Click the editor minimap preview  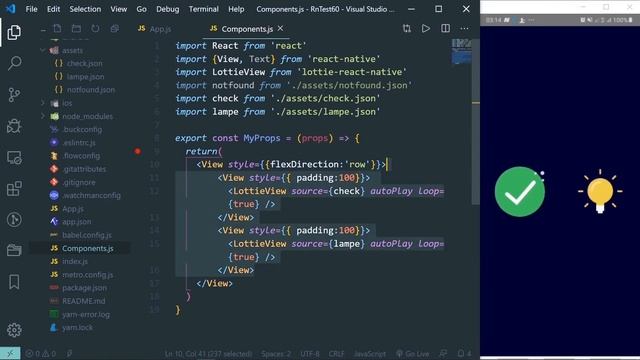click(x=461, y=51)
